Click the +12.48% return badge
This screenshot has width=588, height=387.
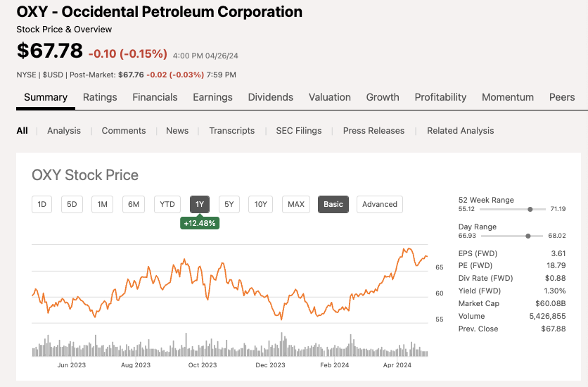pyautogui.click(x=200, y=223)
